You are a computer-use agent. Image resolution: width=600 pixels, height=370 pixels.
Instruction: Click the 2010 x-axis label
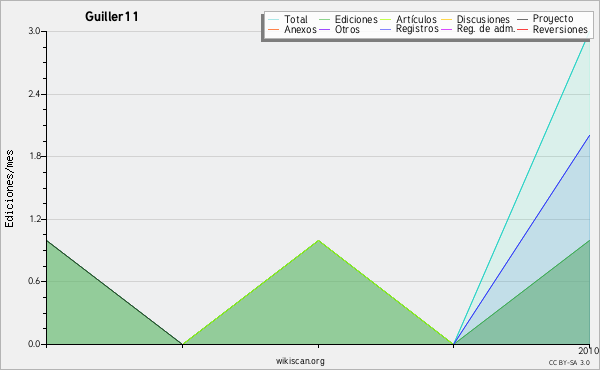coord(589,350)
